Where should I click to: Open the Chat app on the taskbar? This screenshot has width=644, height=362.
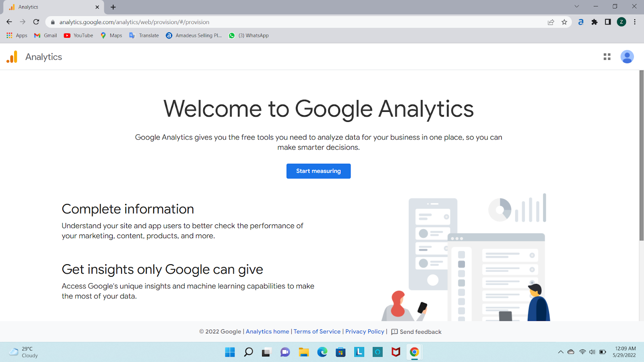coord(285,352)
